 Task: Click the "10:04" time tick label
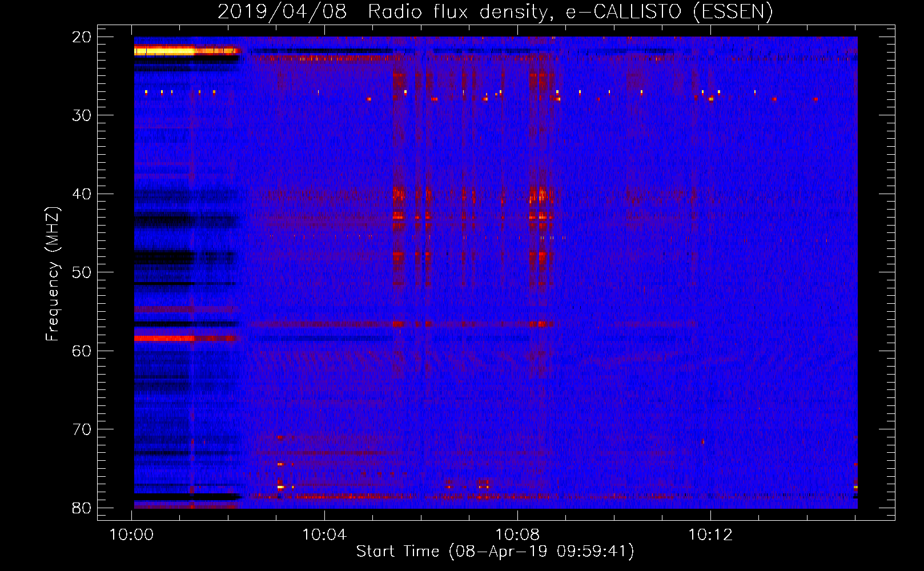coord(325,535)
